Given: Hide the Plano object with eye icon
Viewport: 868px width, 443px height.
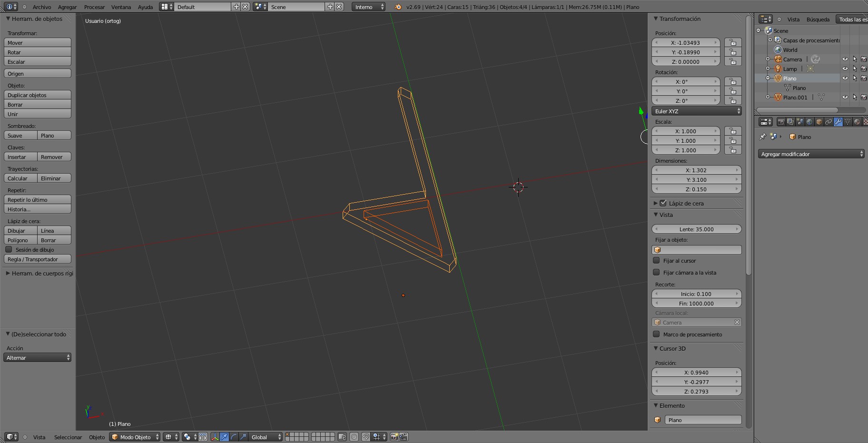Looking at the screenshot, I should click(845, 79).
